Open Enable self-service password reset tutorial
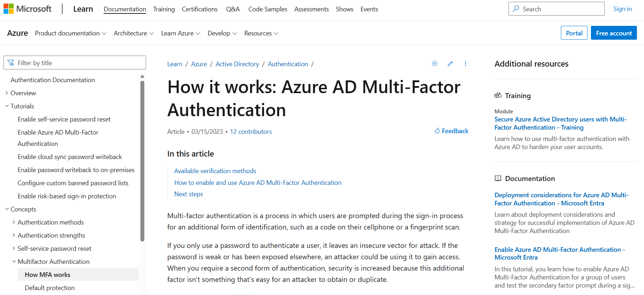The height and width of the screenshot is (295, 644). click(x=64, y=119)
